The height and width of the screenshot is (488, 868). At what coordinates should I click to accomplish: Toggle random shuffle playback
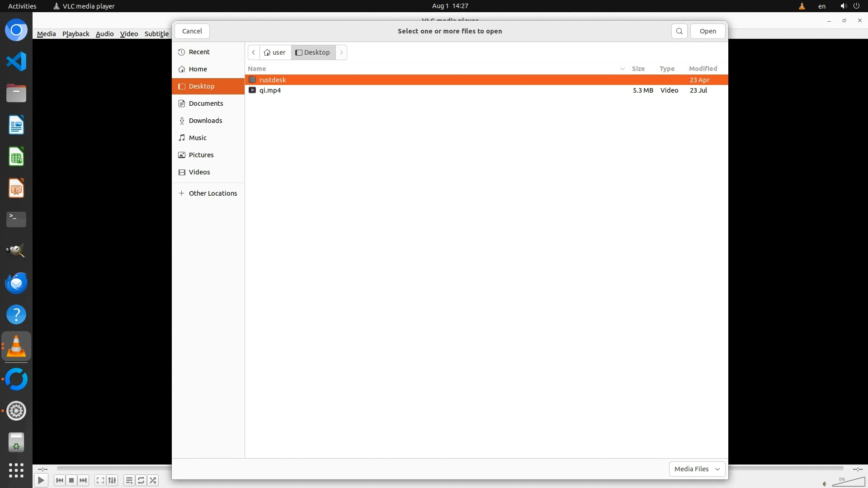[x=153, y=480]
